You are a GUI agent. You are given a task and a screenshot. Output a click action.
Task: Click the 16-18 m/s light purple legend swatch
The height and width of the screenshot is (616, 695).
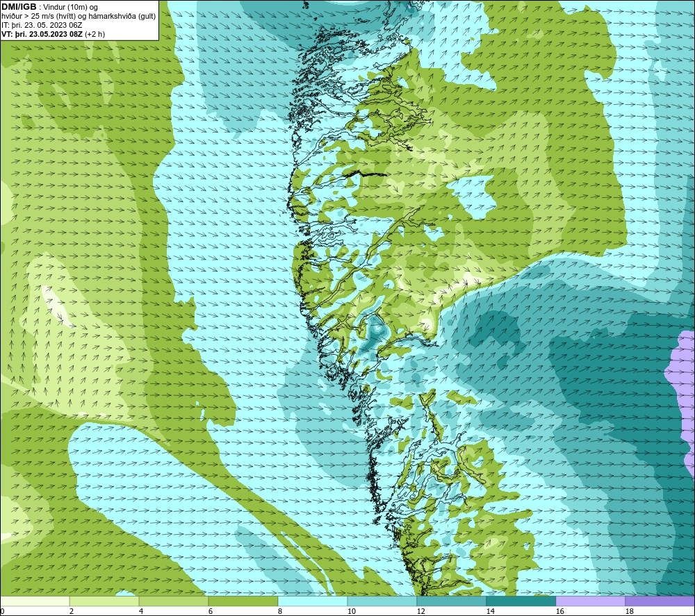coord(590,601)
